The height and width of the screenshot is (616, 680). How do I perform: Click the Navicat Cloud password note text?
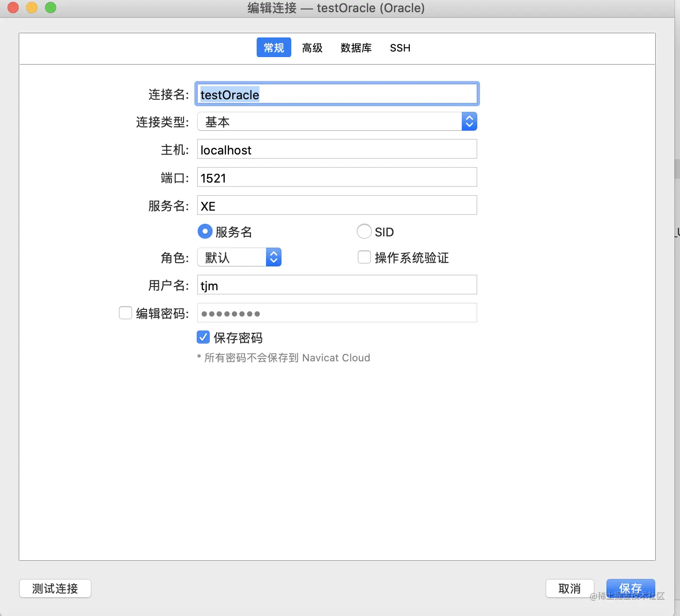pyautogui.click(x=284, y=358)
